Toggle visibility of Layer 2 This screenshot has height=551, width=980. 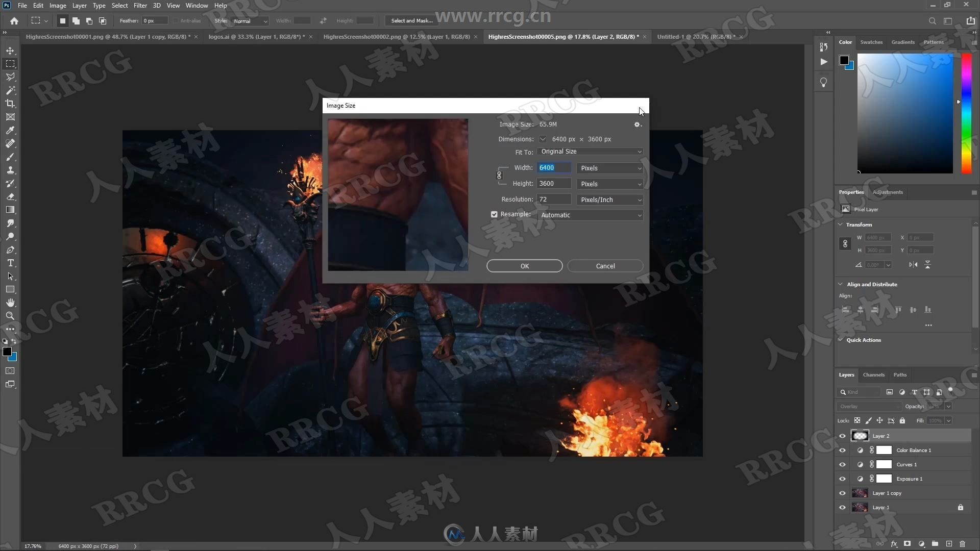[842, 435]
